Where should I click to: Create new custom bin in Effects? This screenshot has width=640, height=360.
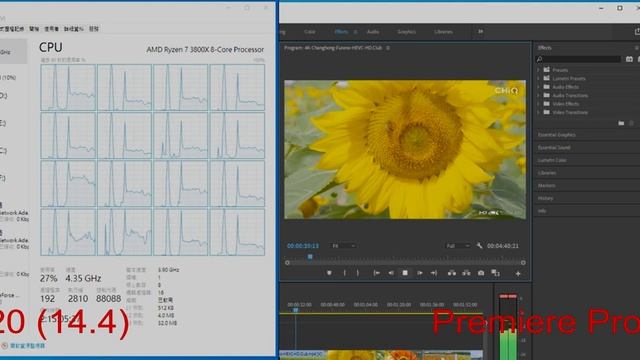621,123
